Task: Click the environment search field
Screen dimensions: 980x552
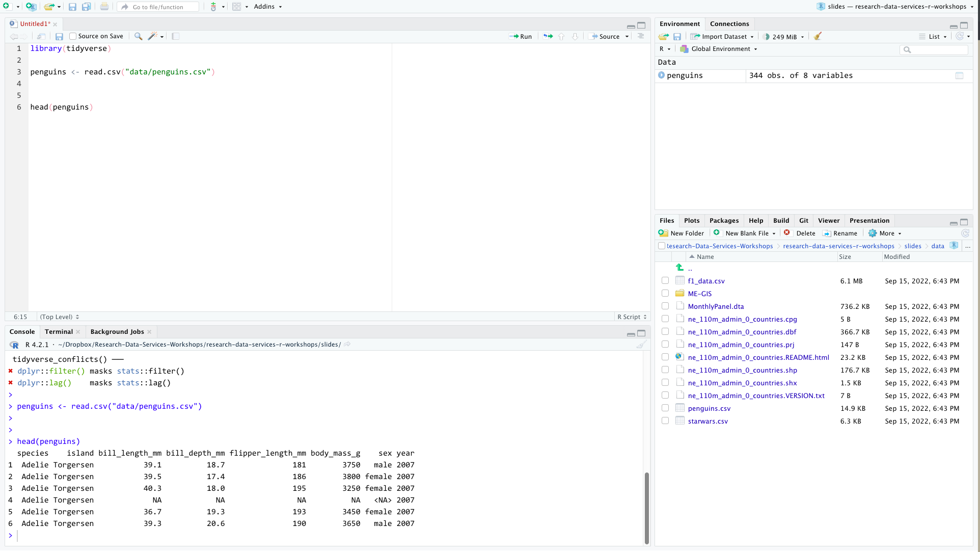Action: tap(938, 49)
